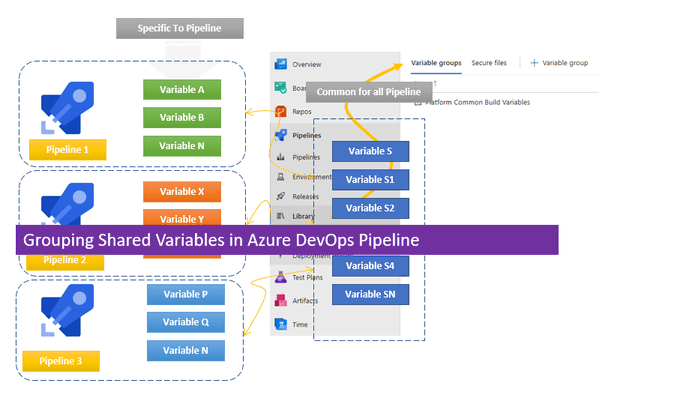680x407 pixels.
Task: Select the light-blue Variable P box
Action: click(186, 294)
